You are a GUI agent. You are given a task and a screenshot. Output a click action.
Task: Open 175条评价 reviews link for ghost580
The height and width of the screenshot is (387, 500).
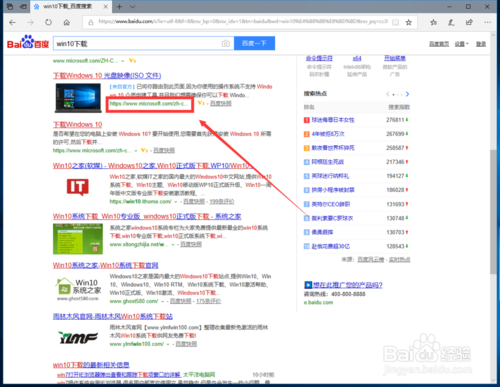coord(208,301)
